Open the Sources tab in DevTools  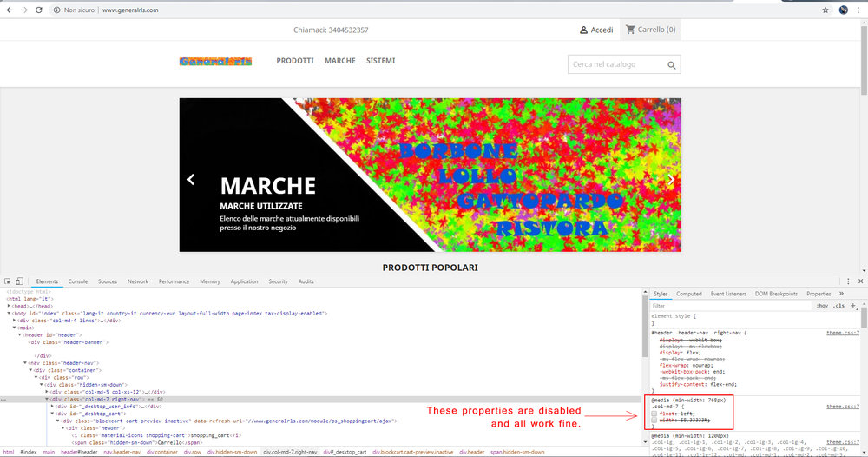tap(108, 281)
